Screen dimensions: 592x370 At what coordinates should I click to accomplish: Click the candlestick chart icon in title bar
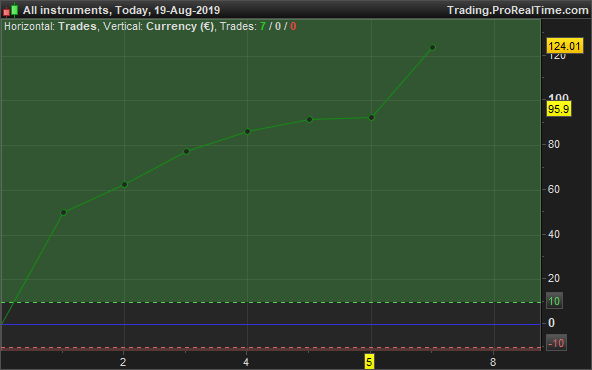11,10
